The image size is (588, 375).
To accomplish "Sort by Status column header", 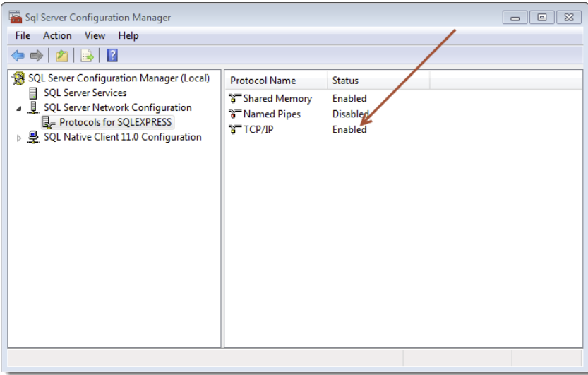I will click(378, 81).
